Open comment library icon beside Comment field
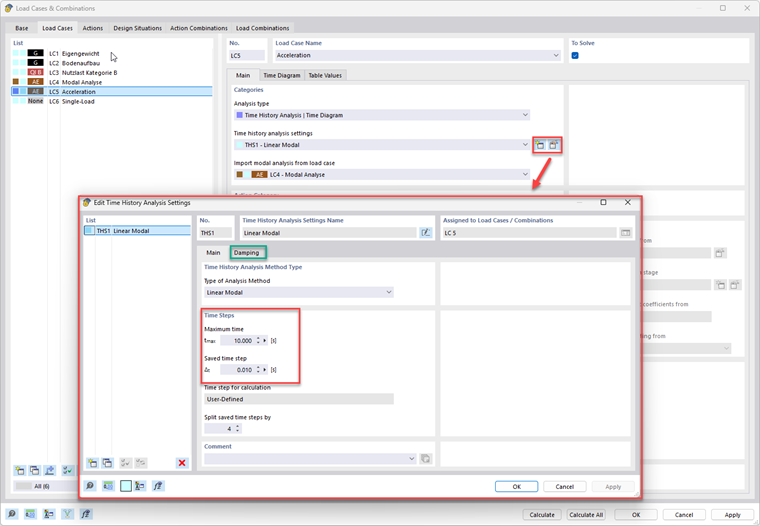The height and width of the screenshot is (526, 760). click(426, 459)
